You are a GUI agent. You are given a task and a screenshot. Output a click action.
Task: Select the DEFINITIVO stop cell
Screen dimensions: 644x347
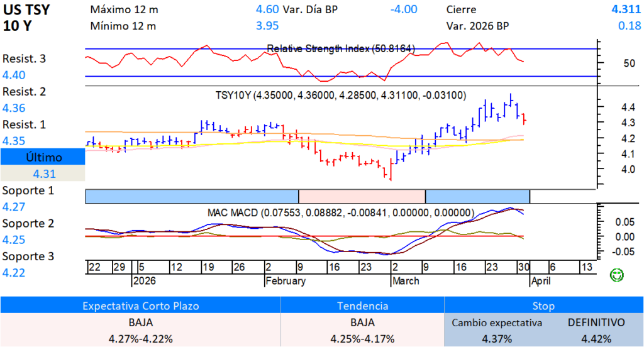[596, 322]
